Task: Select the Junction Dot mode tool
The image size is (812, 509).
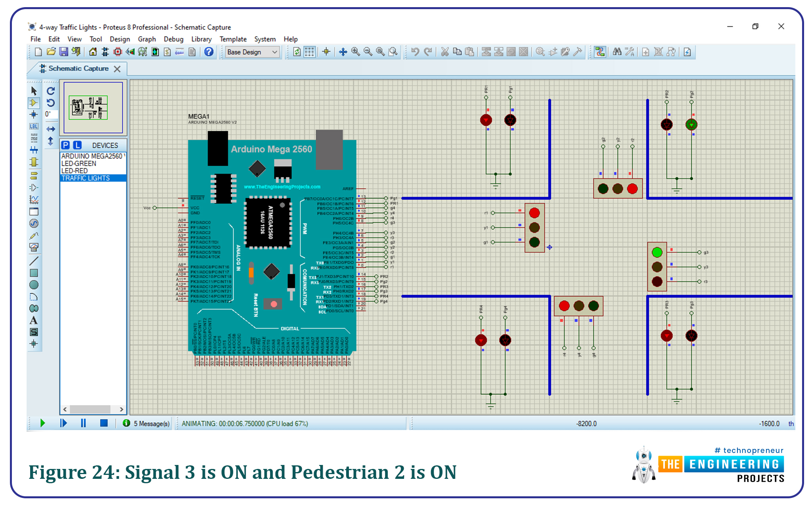Action: (x=34, y=115)
